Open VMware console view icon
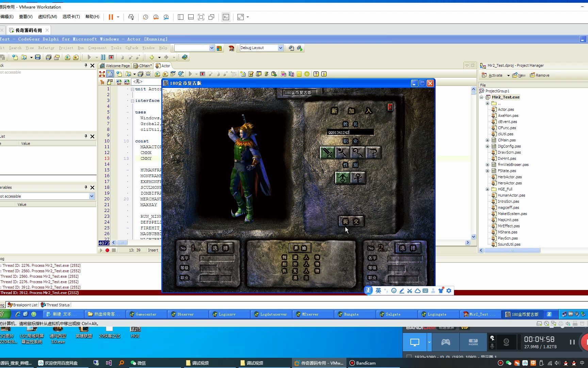This screenshot has height=368, width=588. click(x=226, y=17)
